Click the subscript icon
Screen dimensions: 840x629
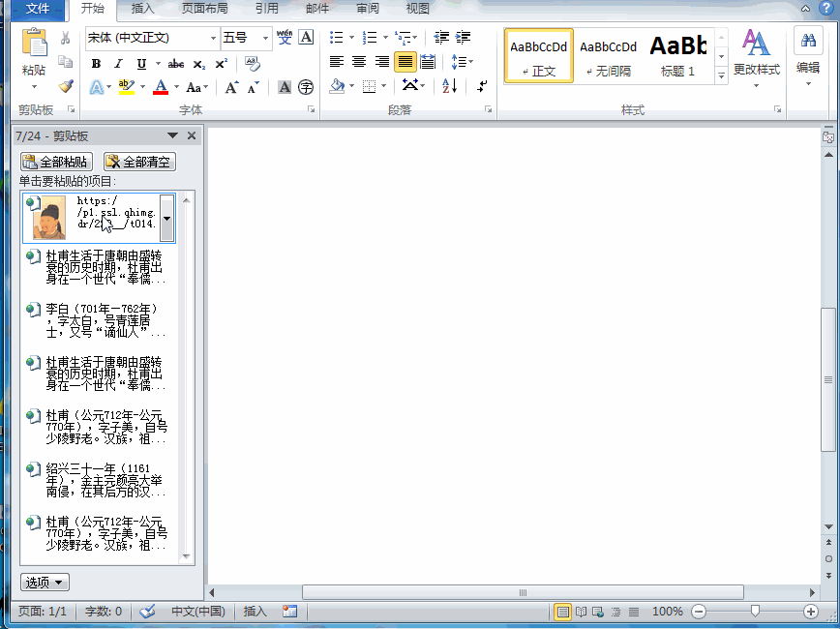pos(198,64)
